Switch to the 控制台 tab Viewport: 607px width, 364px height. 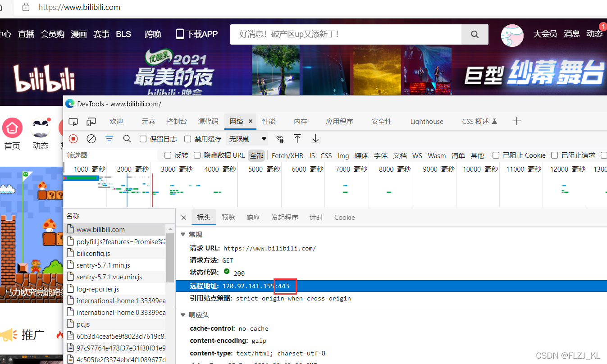coord(176,122)
